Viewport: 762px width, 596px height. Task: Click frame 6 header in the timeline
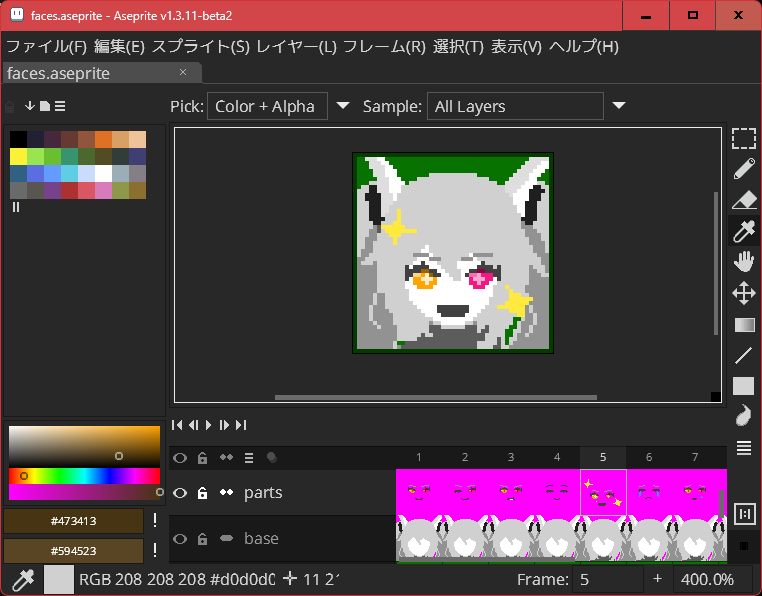click(x=648, y=457)
